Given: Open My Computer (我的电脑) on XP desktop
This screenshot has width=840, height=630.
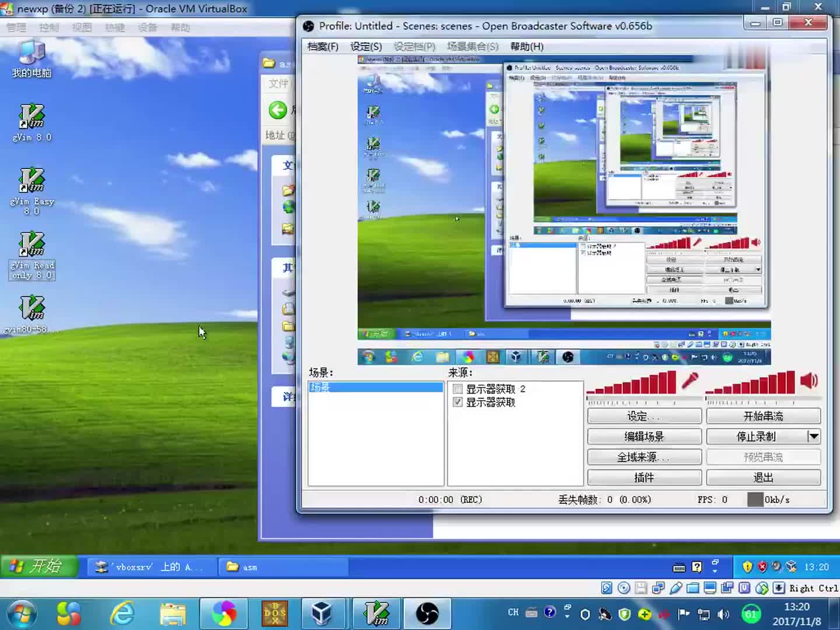Looking at the screenshot, I should [x=32, y=58].
